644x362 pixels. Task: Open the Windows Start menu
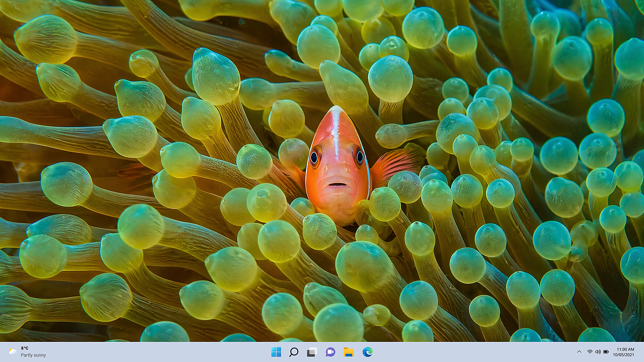coord(276,352)
